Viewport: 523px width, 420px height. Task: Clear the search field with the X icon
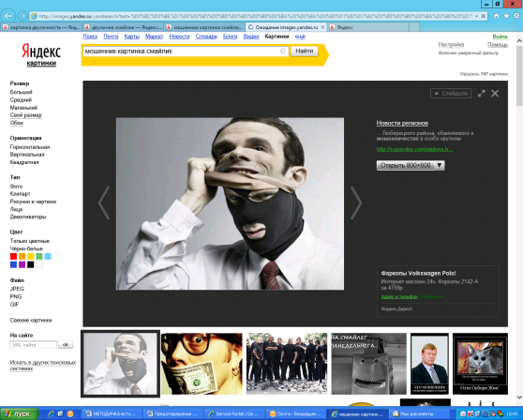(283, 51)
